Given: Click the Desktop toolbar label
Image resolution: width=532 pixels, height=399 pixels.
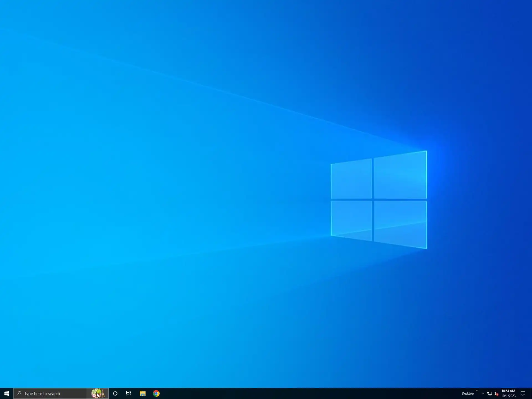Looking at the screenshot, I should point(467,393).
